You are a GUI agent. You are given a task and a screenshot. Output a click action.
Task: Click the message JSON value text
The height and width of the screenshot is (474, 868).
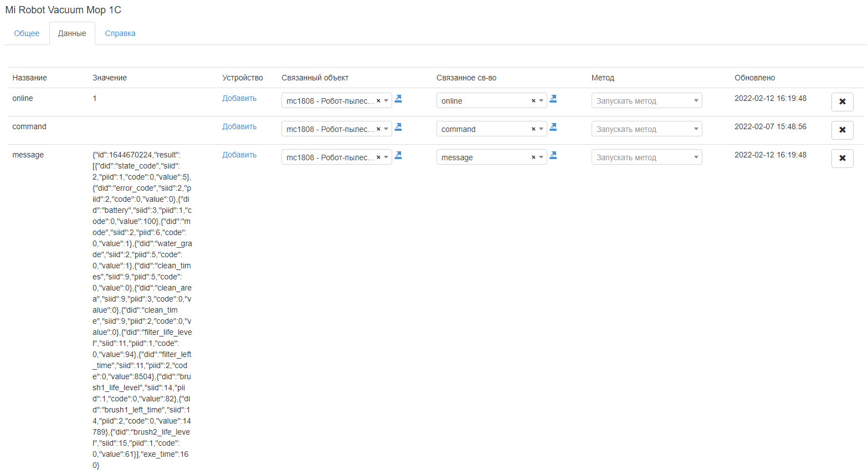pyautogui.click(x=142, y=310)
